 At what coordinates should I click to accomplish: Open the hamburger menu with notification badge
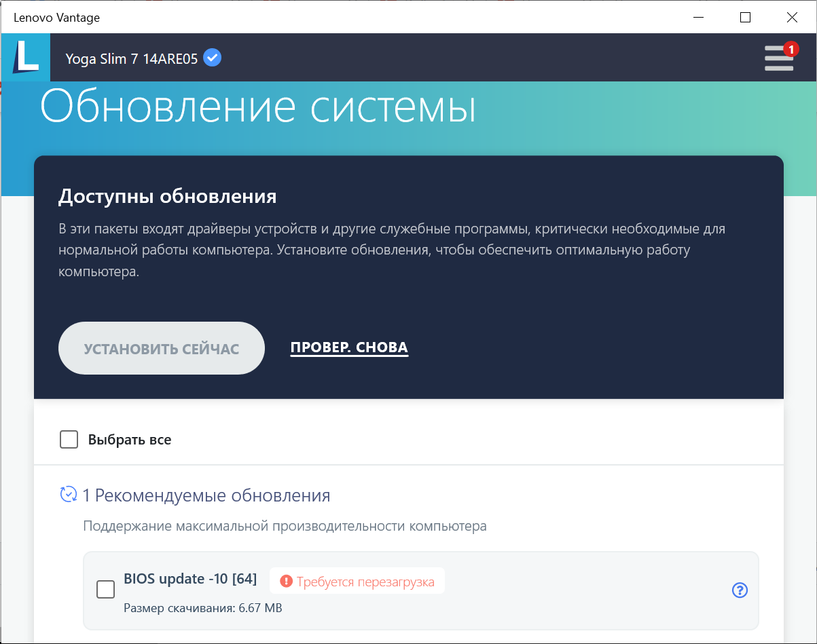(x=780, y=58)
